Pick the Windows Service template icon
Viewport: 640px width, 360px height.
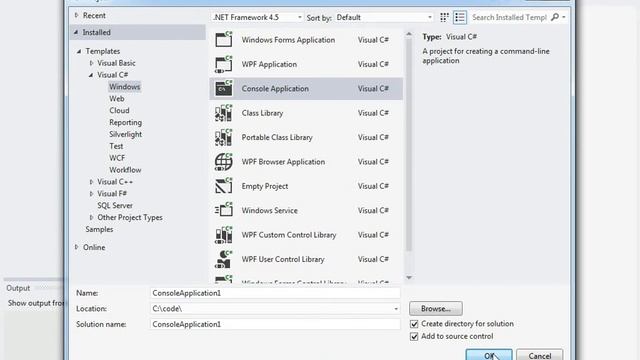click(224, 210)
